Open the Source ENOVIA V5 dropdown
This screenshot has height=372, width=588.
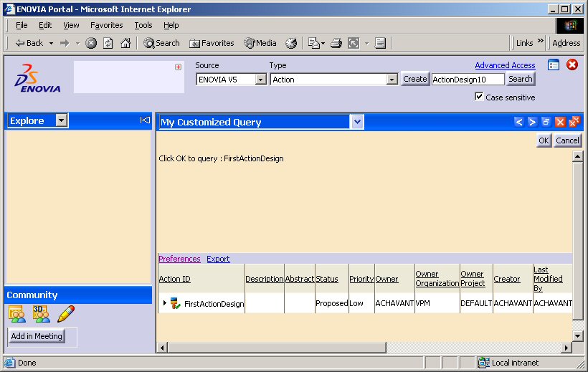(260, 80)
